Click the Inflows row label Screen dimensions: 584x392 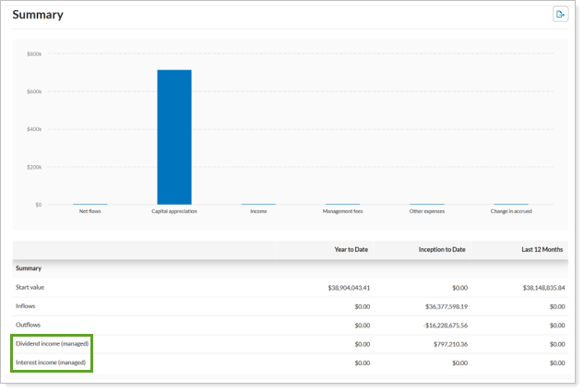pyautogui.click(x=26, y=306)
